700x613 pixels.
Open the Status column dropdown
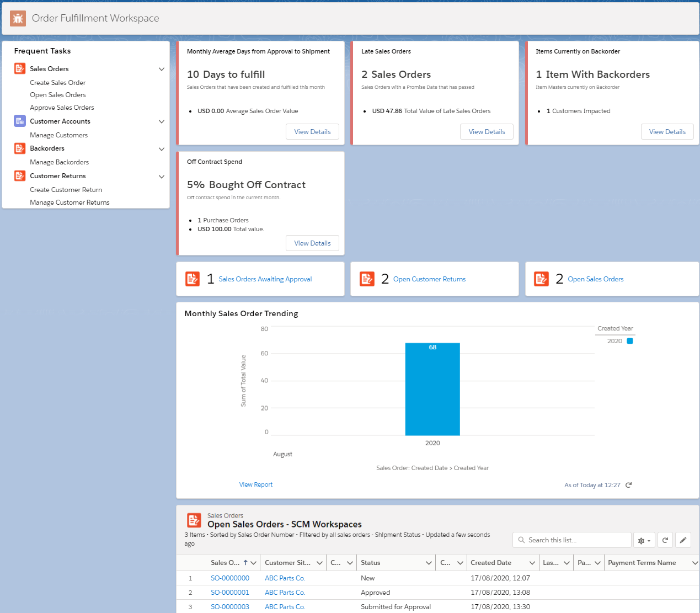(430, 562)
